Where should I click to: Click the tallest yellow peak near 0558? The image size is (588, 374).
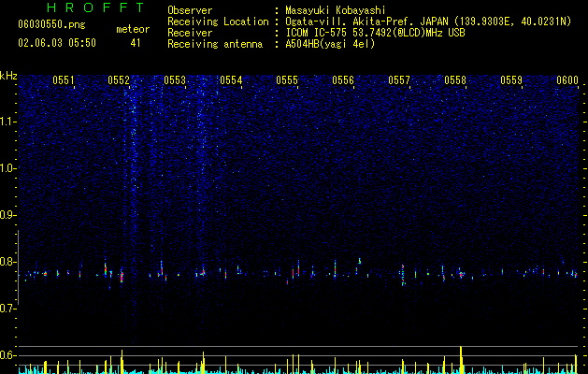[461, 360]
